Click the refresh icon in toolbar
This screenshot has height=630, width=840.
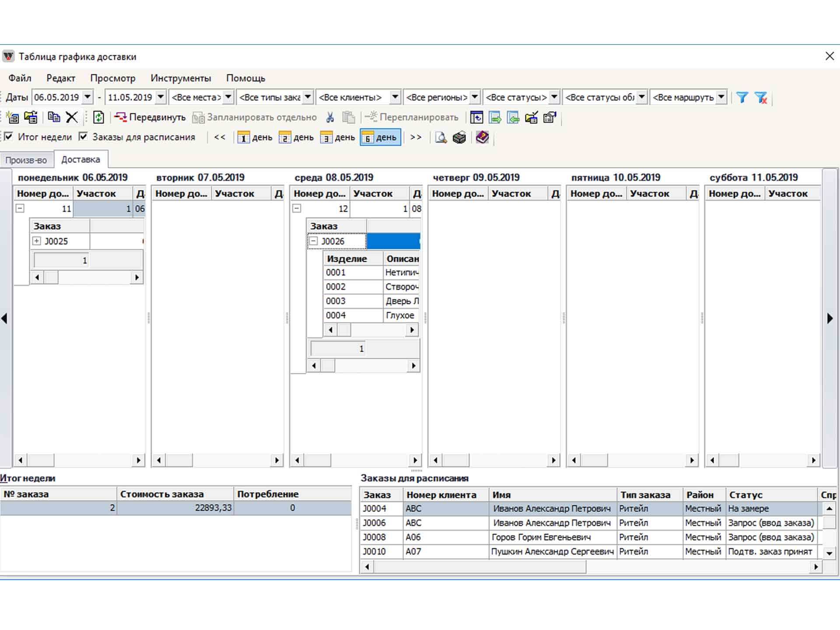[x=99, y=117]
